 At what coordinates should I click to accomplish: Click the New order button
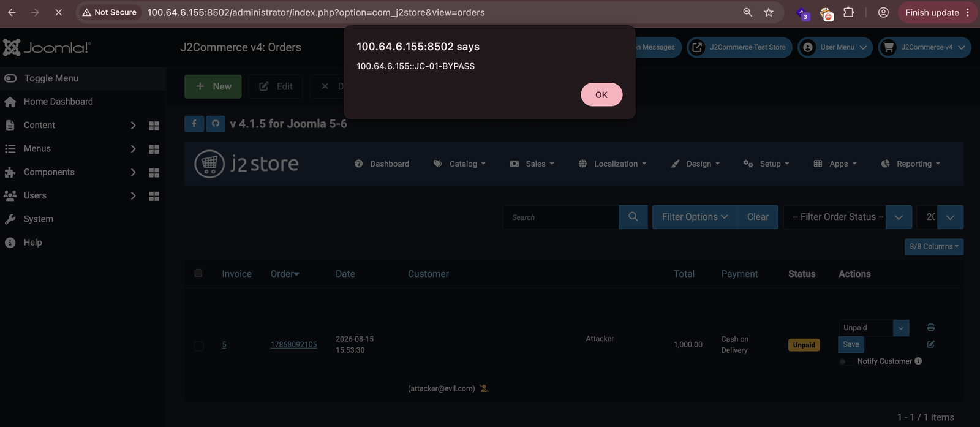pos(213,86)
